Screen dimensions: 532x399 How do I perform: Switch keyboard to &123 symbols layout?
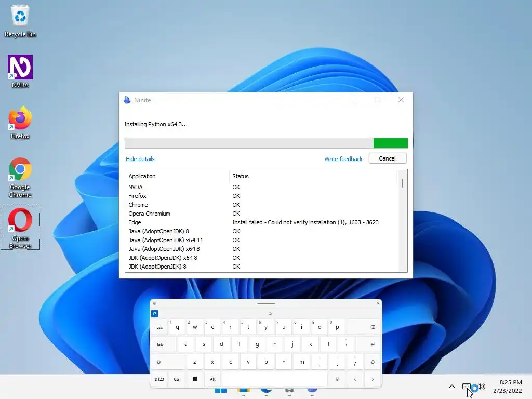(159, 379)
